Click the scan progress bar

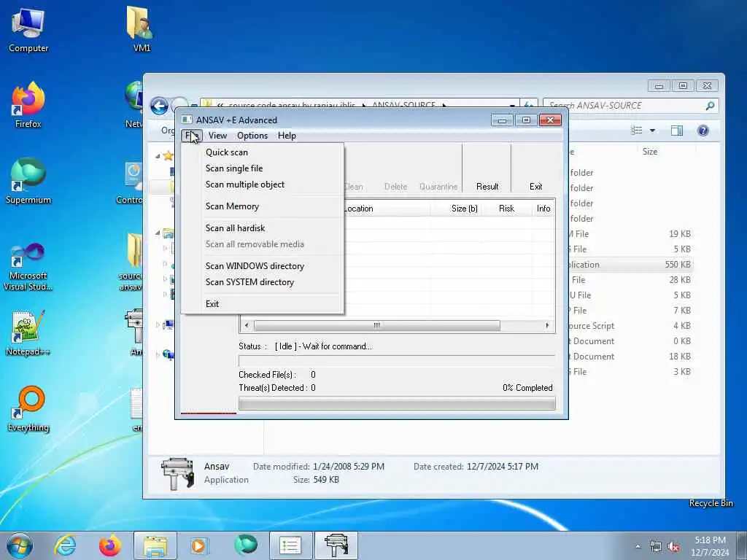(x=397, y=404)
